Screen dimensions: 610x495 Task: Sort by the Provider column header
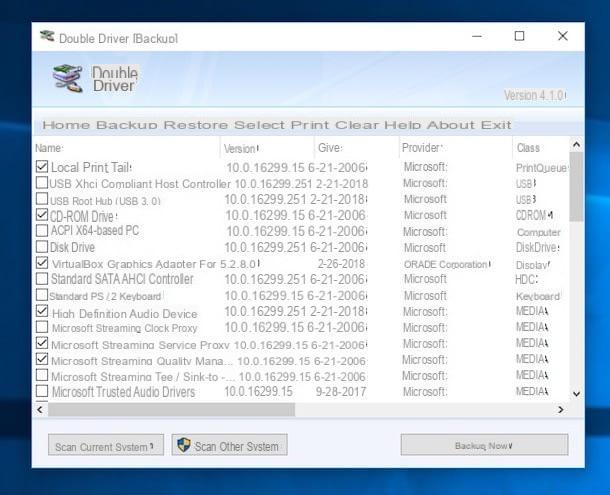456,148
